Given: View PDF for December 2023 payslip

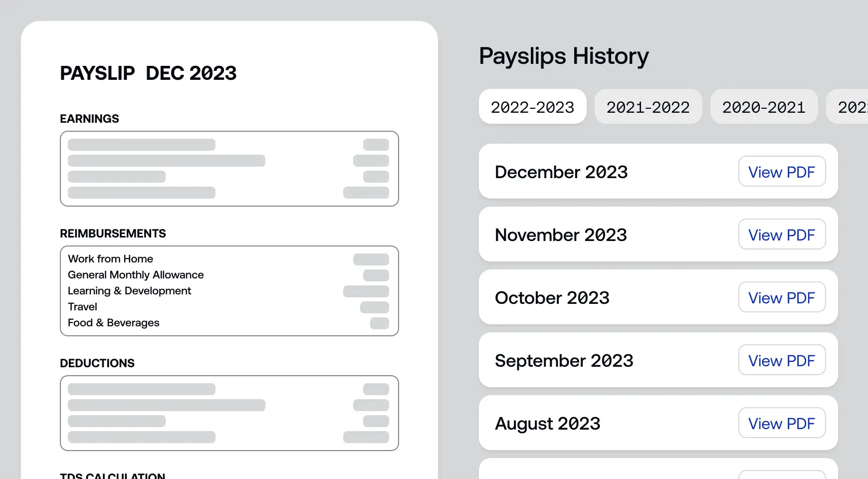Looking at the screenshot, I should (x=782, y=172).
